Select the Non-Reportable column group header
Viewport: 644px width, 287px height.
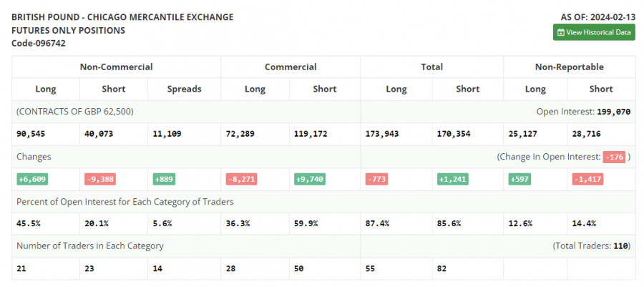click(569, 67)
